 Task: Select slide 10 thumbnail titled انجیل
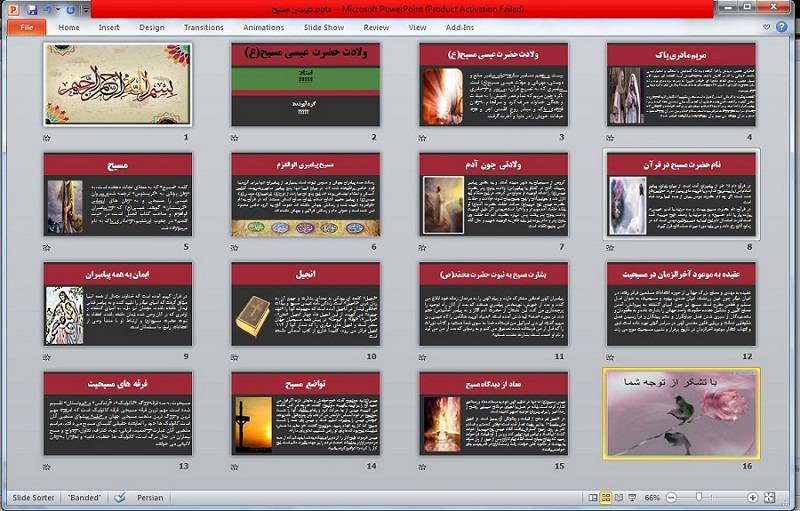tap(305, 305)
